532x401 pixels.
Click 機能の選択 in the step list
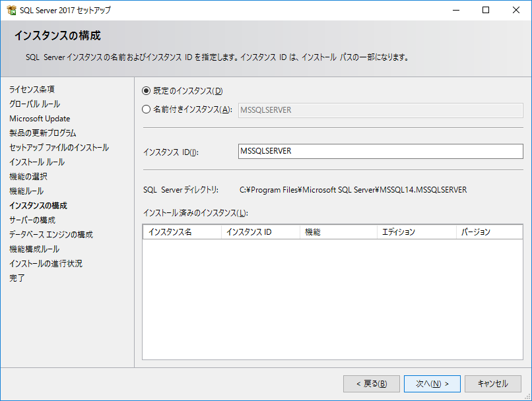(28, 177)
